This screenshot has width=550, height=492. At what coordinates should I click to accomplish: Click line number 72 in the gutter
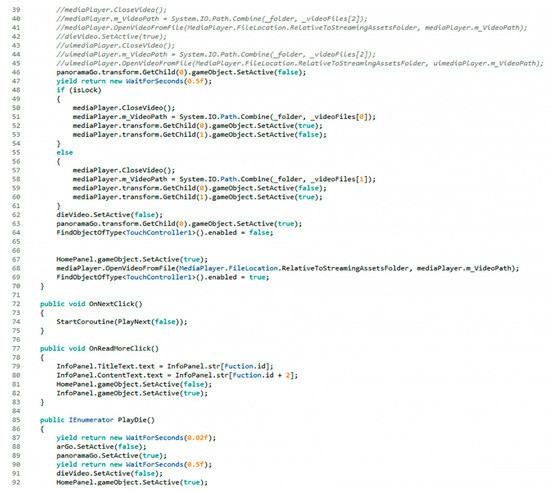16,304
